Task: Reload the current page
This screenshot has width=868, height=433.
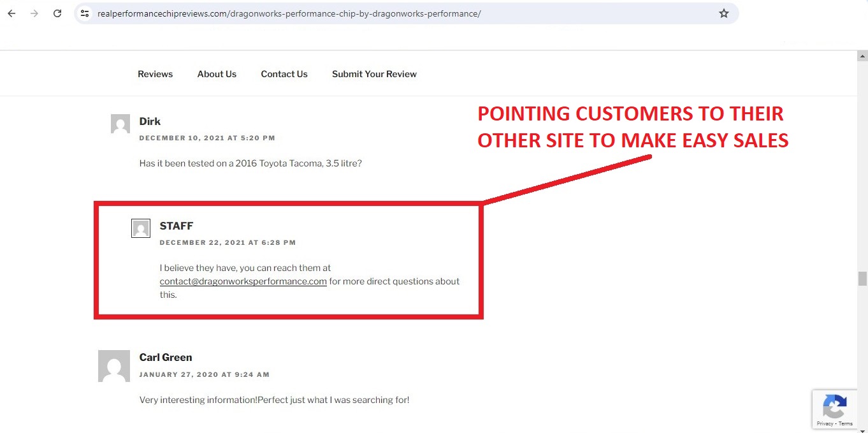Action: 57,13
